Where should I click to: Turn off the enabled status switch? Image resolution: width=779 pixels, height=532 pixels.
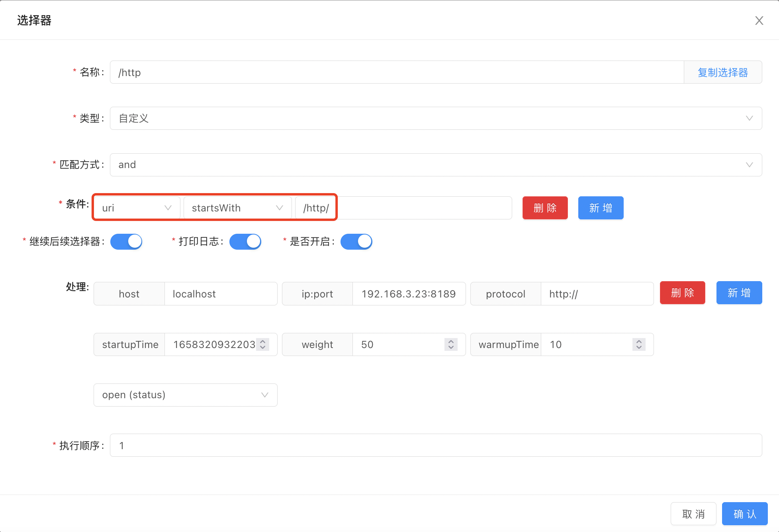356,242
